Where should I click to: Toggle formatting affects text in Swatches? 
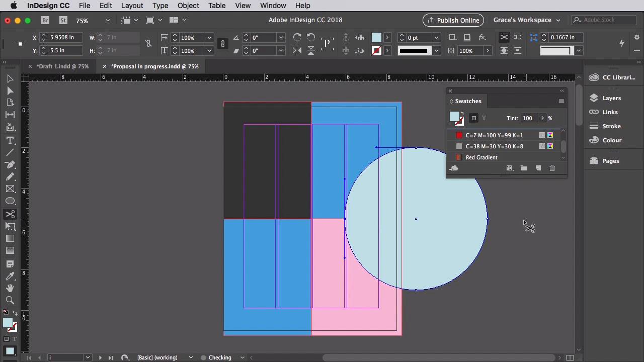484,118
